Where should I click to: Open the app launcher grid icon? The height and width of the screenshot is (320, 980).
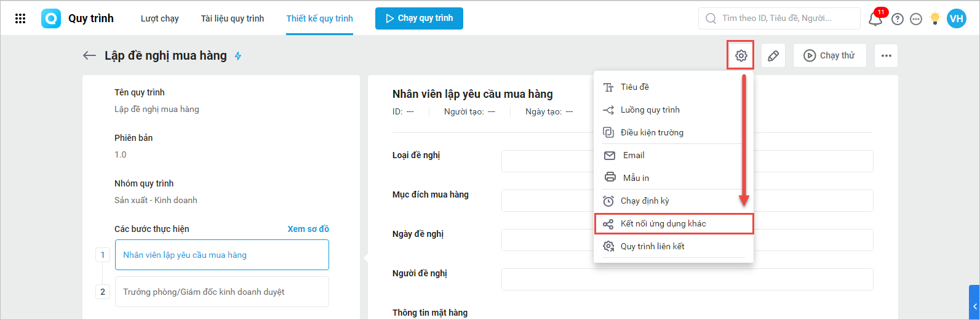tap(20, 18)
